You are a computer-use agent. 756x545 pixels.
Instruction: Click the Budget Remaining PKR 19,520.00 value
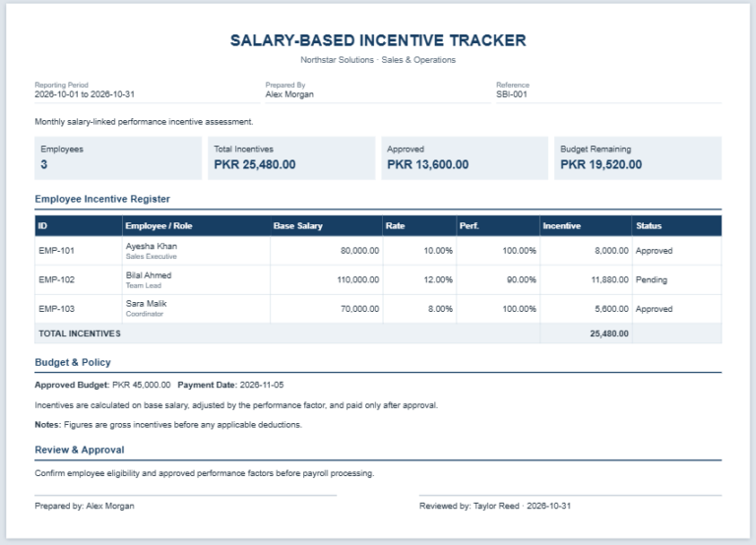600,165
